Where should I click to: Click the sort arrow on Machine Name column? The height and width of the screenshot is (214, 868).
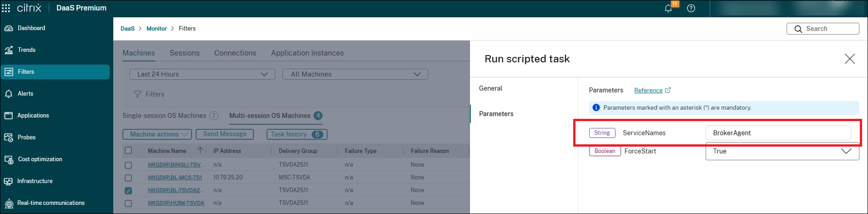(x=200, y=150)
